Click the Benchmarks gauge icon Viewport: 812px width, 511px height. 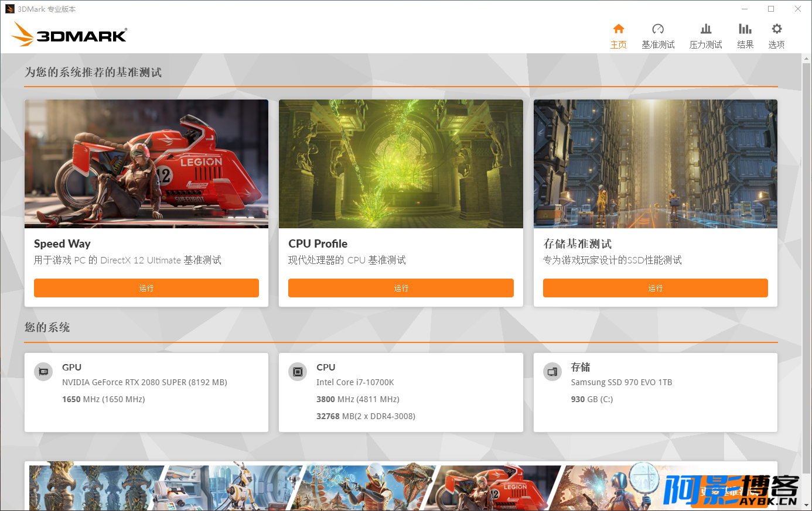(x=658, y=29)
